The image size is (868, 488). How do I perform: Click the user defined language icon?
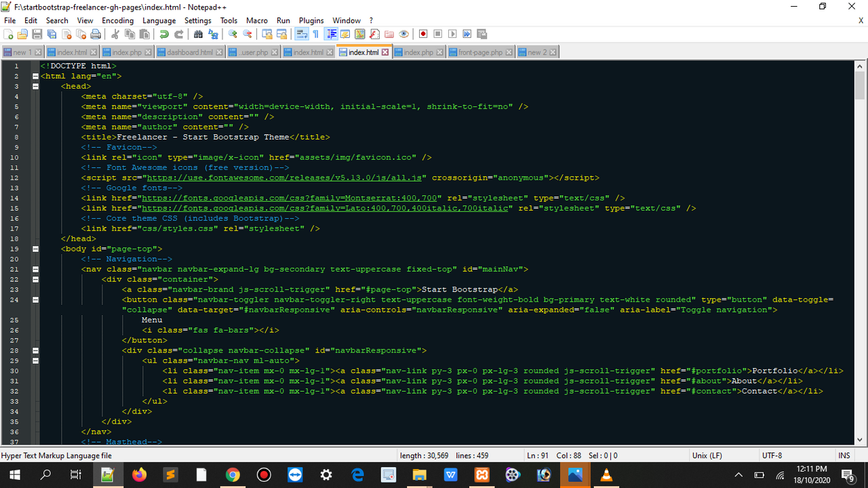pos(344,34)
